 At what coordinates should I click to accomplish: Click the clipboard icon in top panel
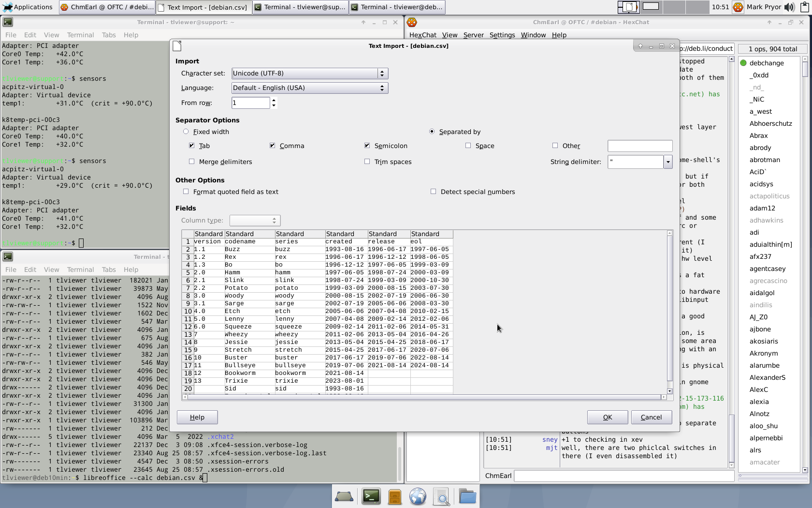pyautogui.click(x=805, y=7)
